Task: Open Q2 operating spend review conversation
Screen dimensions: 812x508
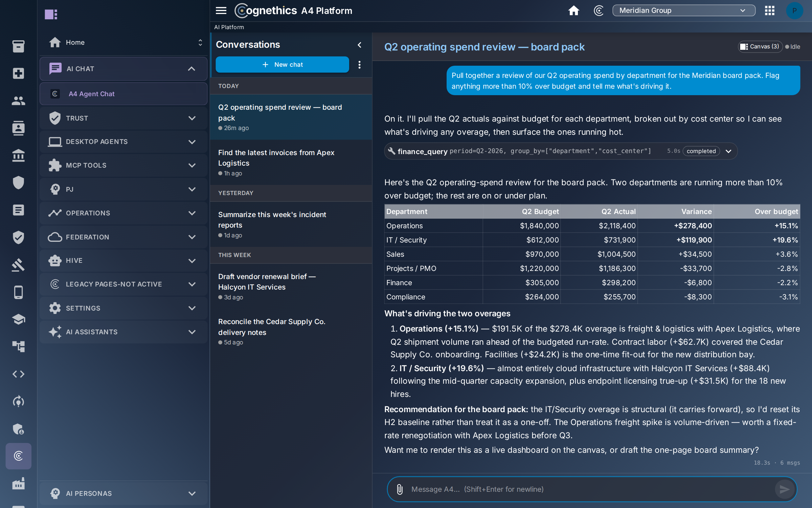Action: tap(291, 117)
